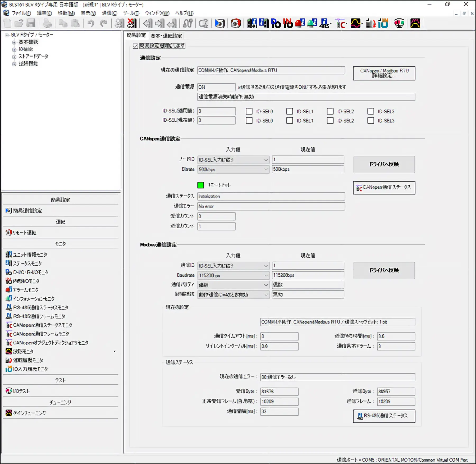The height and width of the screenshot is (464, 476).
Task: Click the green リモートビット indicator
Action: [200, 185]
